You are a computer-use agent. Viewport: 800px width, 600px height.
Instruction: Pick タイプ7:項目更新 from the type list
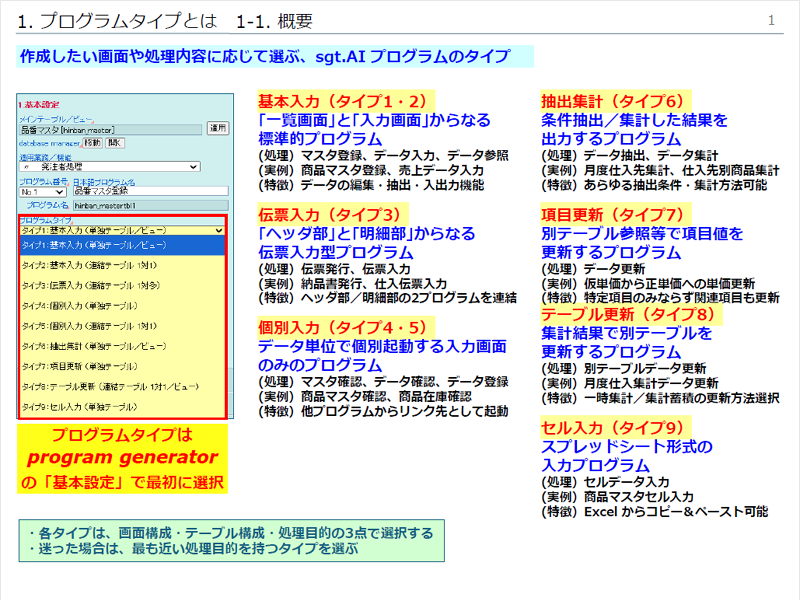coord(122,366)
